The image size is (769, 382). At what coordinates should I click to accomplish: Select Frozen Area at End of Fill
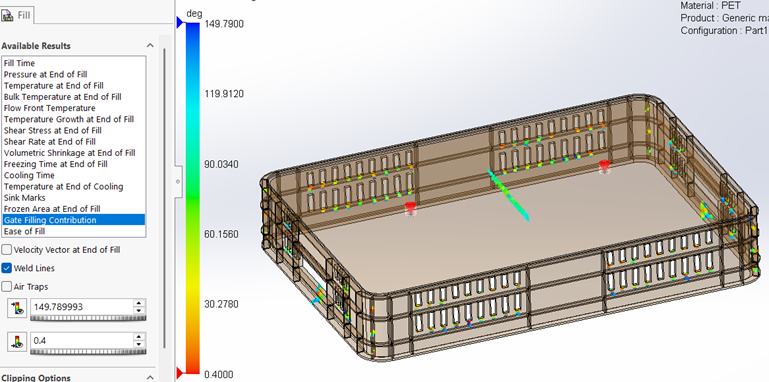point(74,208)
